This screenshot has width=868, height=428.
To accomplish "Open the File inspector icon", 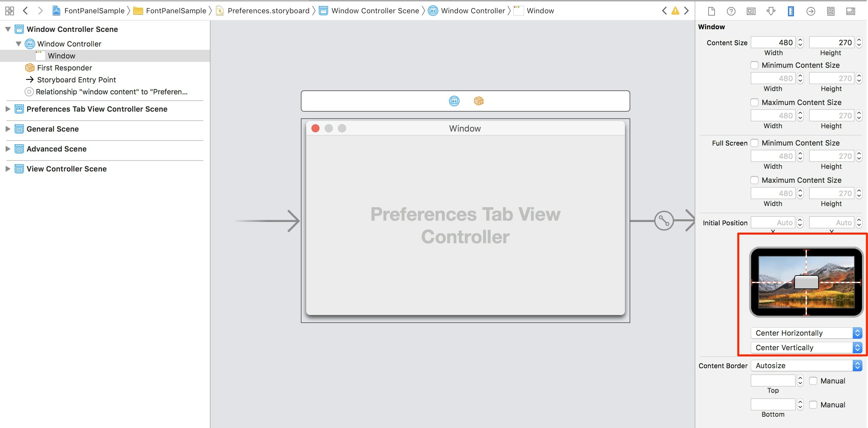I will coord(711,11).
